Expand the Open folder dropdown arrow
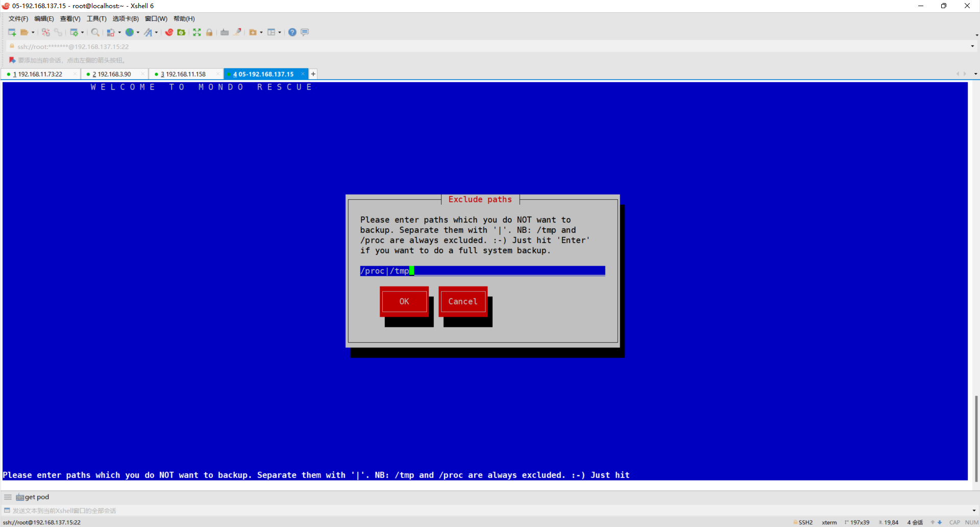The height and width of the screenshot is (527, 980). point(33,32)
